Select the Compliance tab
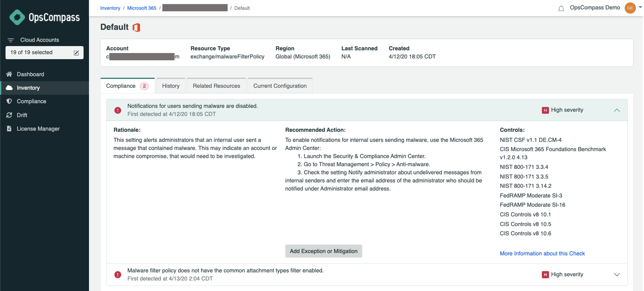Image resolution: width=644 pixels, height=291 pixels. coord(128,86)
